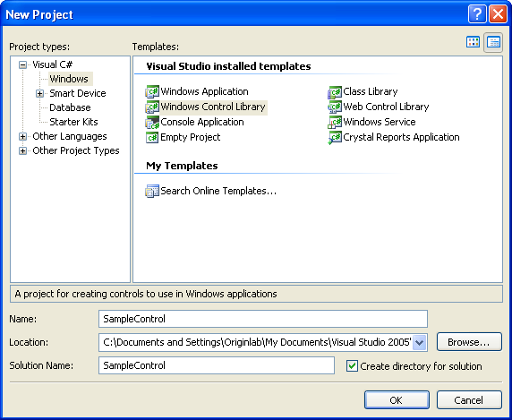Click the Name input field
512x420 pixels.
(263, 319)
